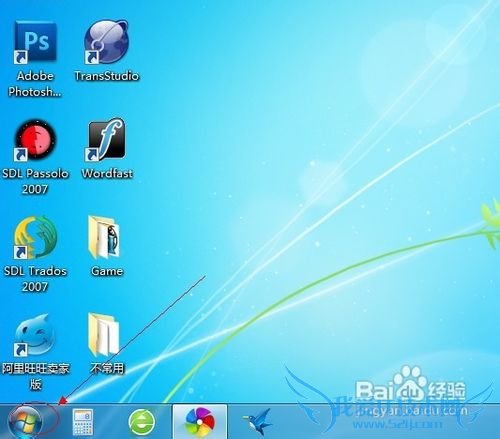Launch the TransStudio desktop shortcut

(106, 42)
